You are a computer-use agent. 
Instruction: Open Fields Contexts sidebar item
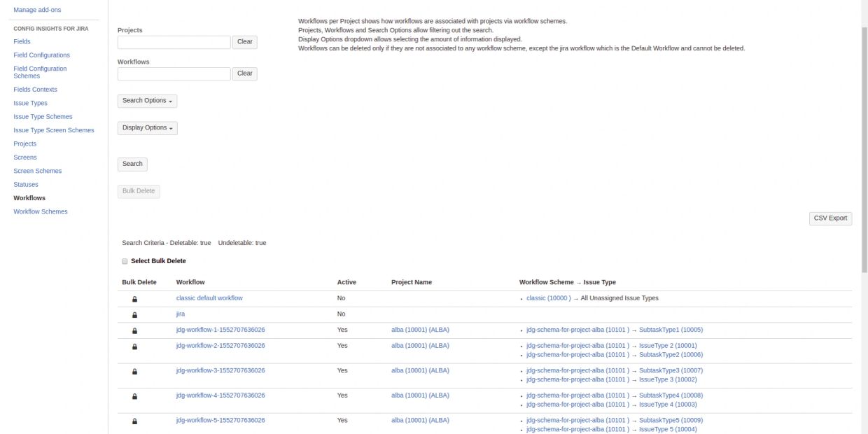pyautogui.click(x=35, y=90)
